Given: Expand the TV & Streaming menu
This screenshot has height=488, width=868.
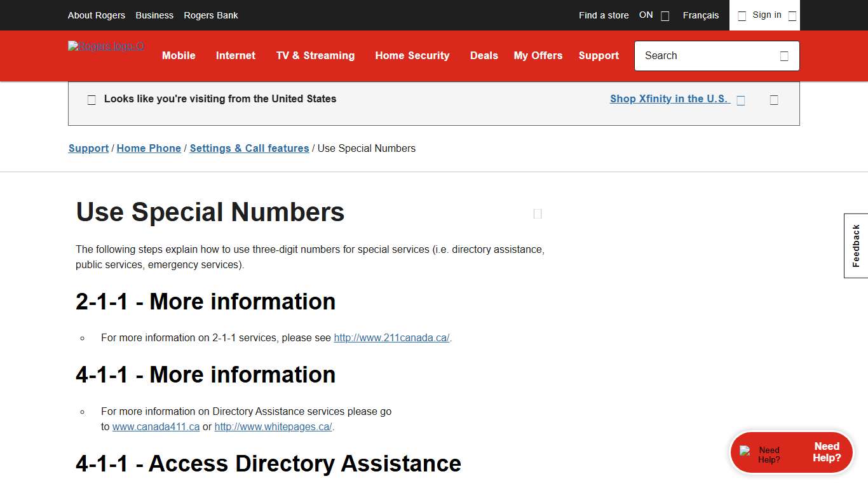Looking at the screenshot, I should click(315, 56).
